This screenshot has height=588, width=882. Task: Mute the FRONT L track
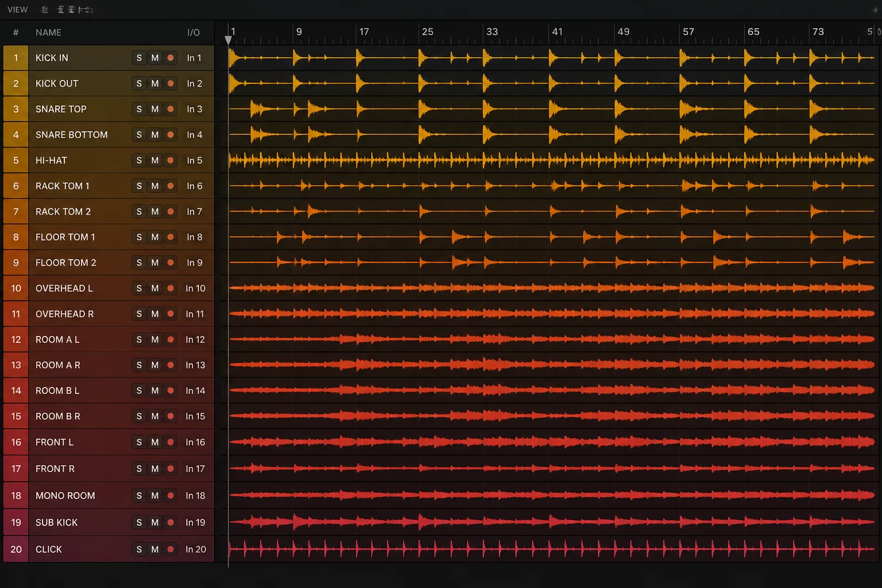click(x=155, y=442)
